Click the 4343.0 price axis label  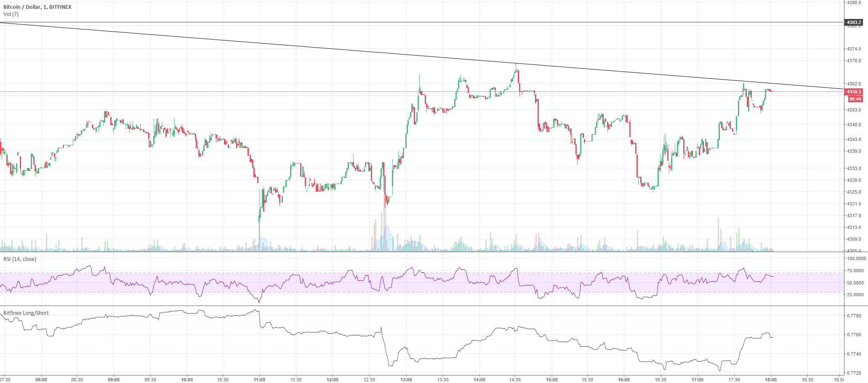tap(854, 139)
